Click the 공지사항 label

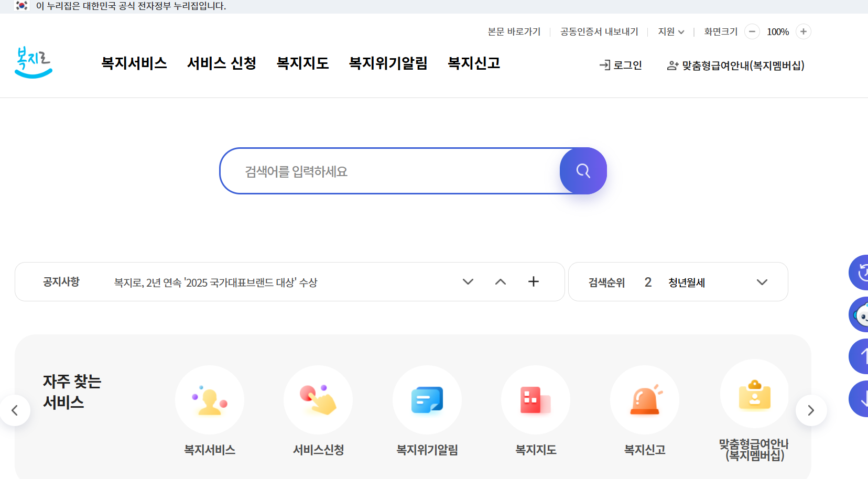click(61, 282)
